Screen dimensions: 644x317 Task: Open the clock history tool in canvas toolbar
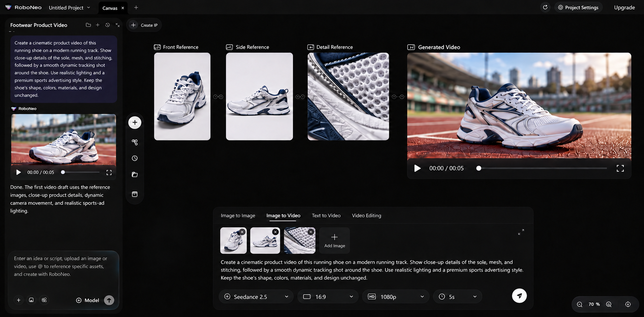click(x=135, y=158)
